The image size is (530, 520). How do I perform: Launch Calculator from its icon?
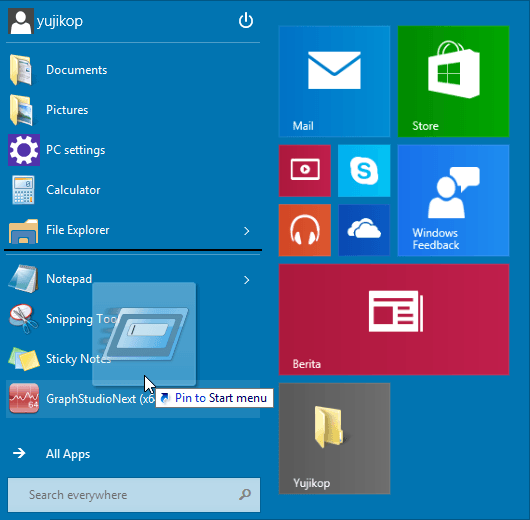click(23, 190)
